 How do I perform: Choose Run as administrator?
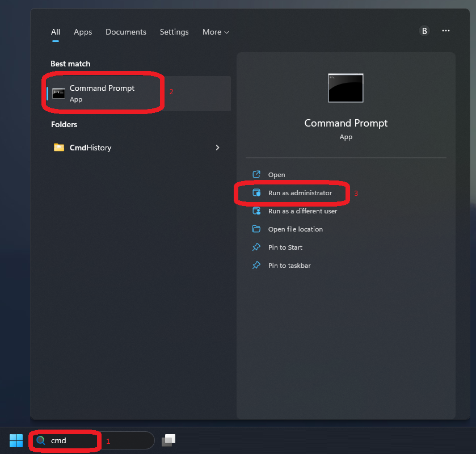(x=346, y=193)
